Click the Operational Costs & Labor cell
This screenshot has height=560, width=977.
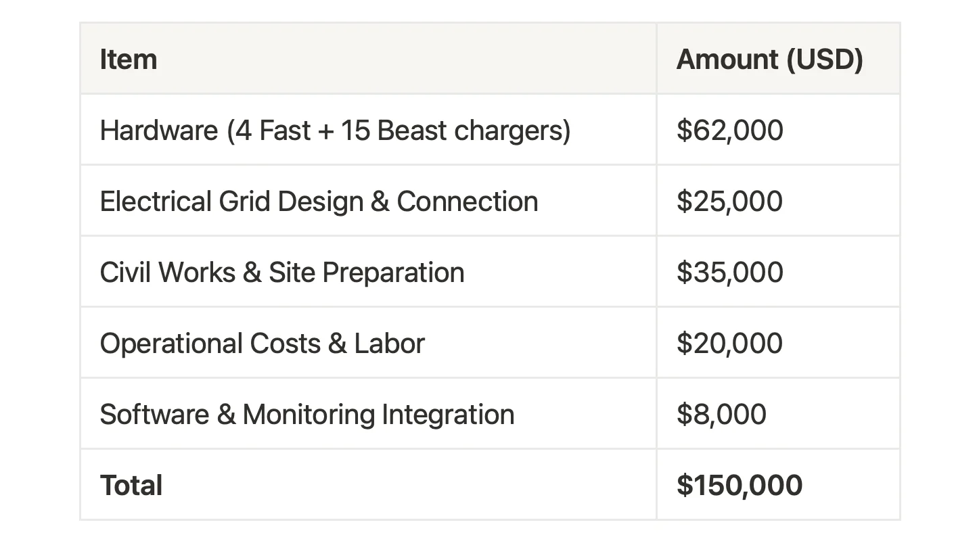(368, 343)
